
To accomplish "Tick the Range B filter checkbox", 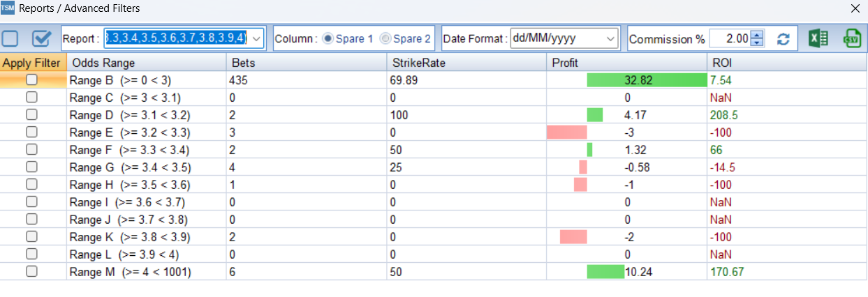I will pos(31,80).
